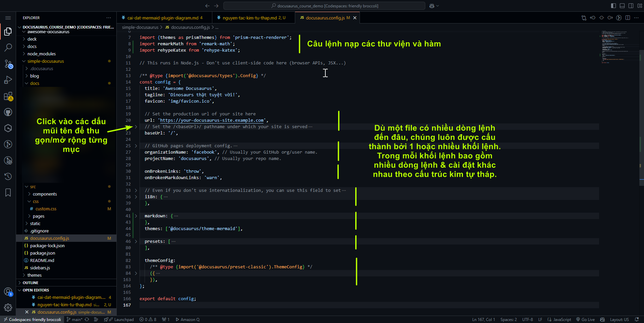Viewport: 644px width, 323px height.
Task: Click the Go Live icon in the status bar
Action: pyautogui.click(x=585, y=319)
